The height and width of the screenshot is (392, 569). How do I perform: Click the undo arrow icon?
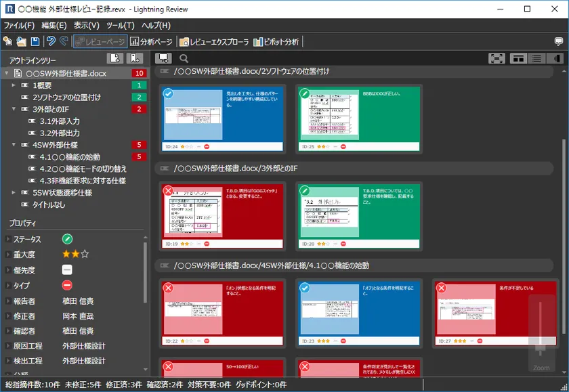click(51, 42)
